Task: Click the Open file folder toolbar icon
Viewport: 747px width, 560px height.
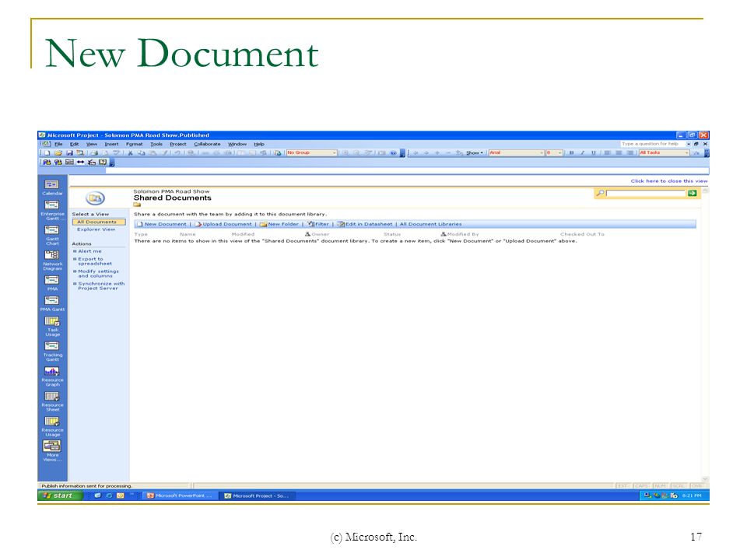Action: 58,153
